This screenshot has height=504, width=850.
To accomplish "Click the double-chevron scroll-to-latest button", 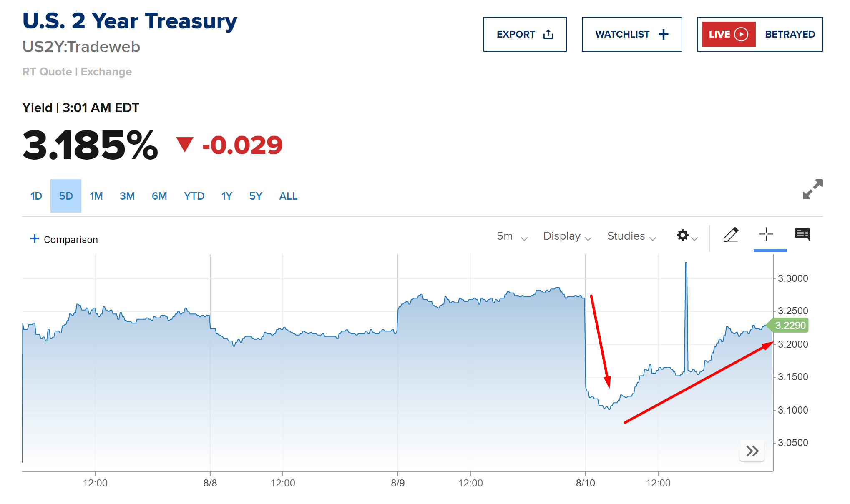I will (x=752, y=451).
